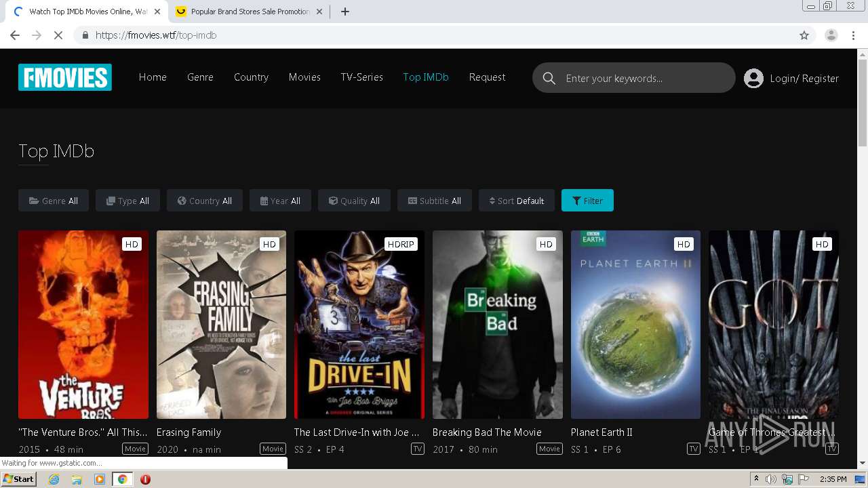868x488 pixels.
Task: Click Breaking Bad The Movie title
Action: pos(487,432)
